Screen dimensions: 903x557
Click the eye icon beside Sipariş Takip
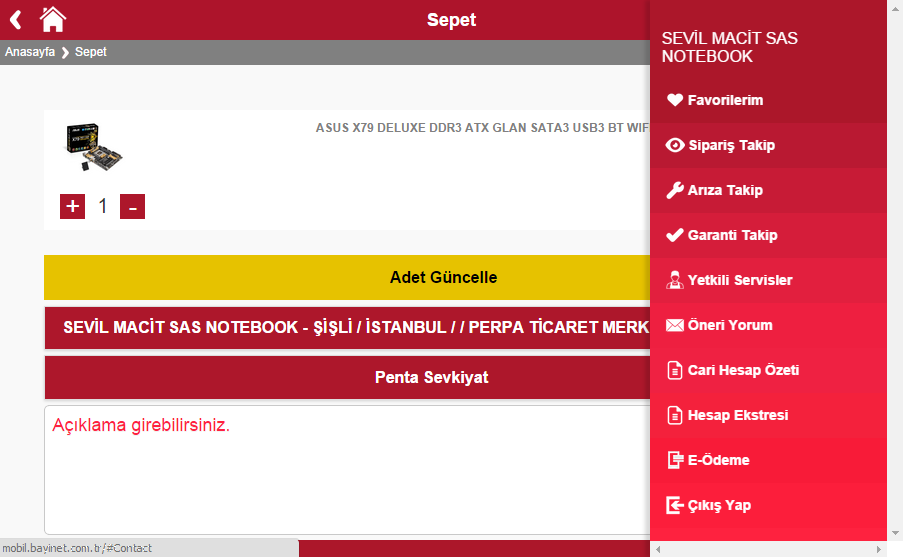coord(675,145)
